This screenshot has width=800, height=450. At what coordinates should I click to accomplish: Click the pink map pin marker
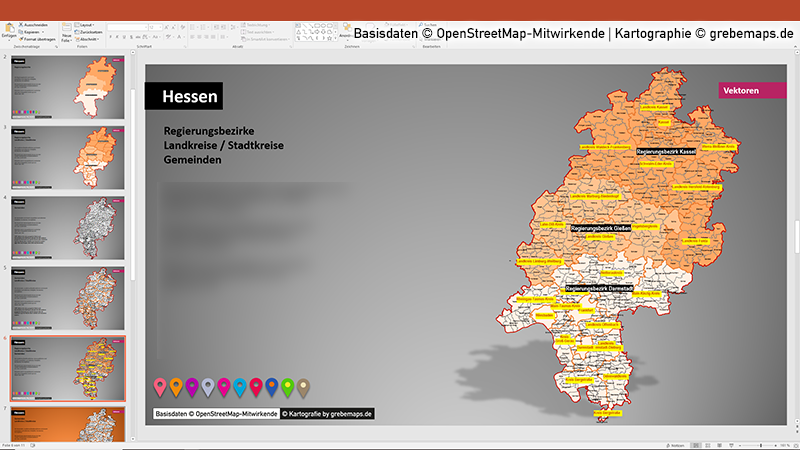pyautogui.click(x=159, y=387)
